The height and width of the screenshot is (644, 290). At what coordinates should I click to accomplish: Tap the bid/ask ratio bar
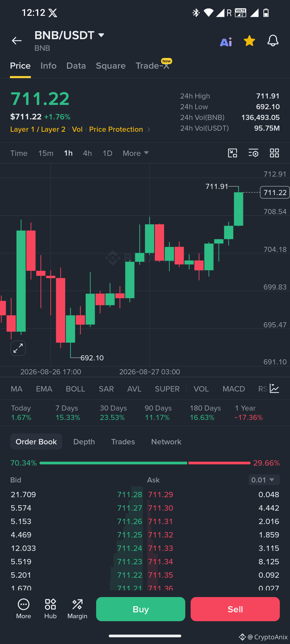pyautogui.click(x=145, y=463)
